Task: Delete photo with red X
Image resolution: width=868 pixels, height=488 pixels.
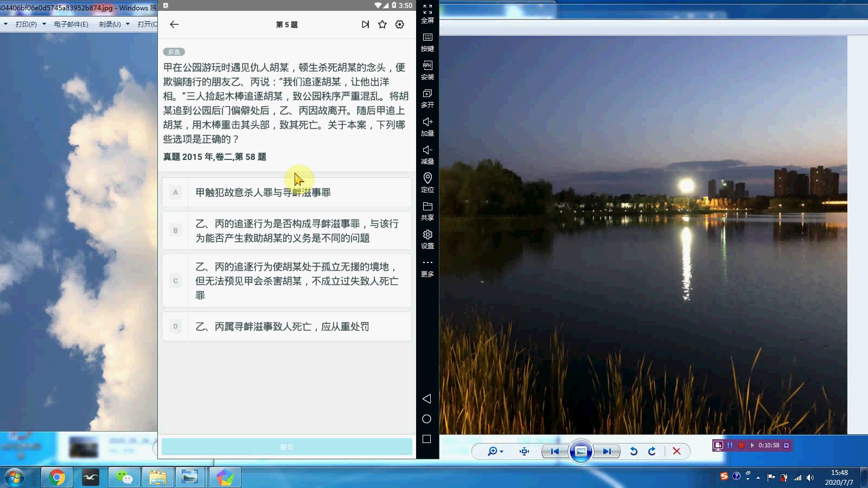Action: 676,451
